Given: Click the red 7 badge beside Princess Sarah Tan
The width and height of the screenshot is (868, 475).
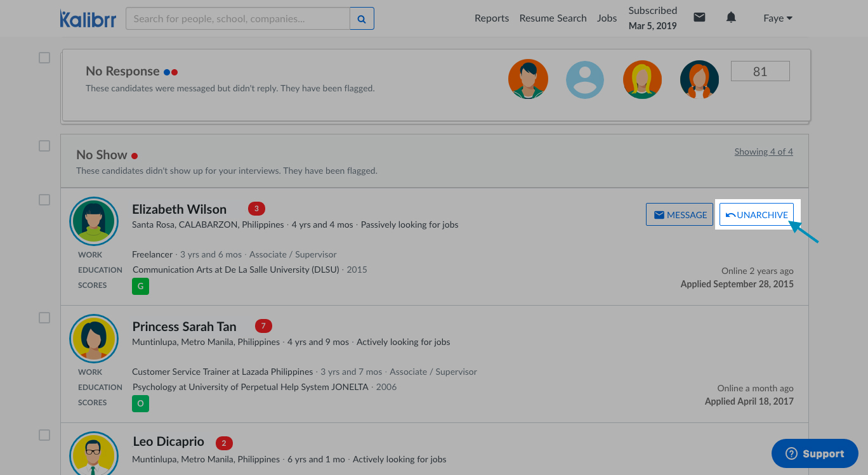Looking at the screenshot, I should click(263, 326).
